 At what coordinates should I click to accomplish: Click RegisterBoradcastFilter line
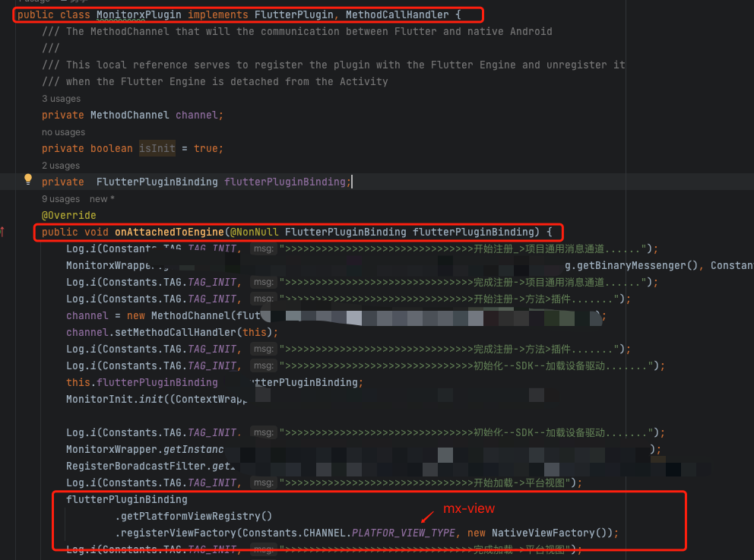pyautogui.click(x=150, y=467)
